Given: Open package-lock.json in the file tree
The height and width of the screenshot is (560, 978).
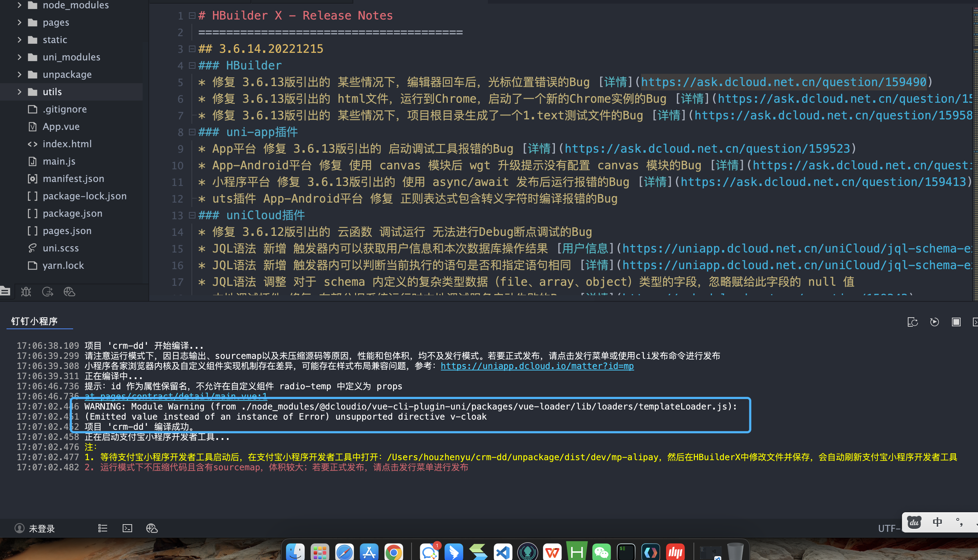Looking at the screenshot, I should pos(85,196).
